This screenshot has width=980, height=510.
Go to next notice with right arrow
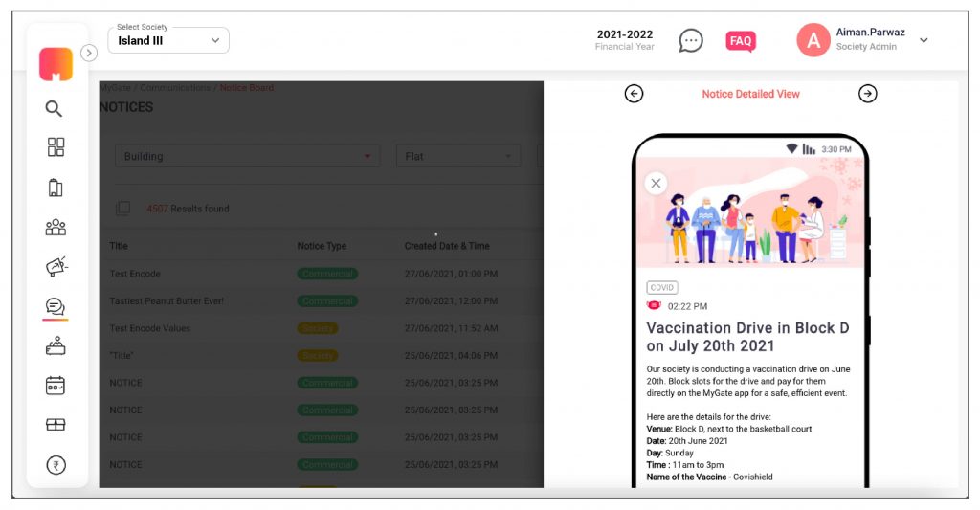coord(867,94)
